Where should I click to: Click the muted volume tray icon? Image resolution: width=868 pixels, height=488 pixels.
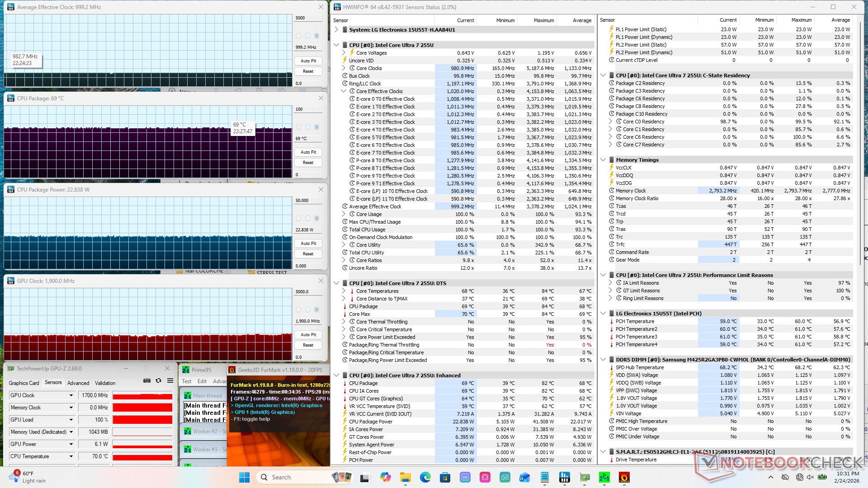point(810,477)
